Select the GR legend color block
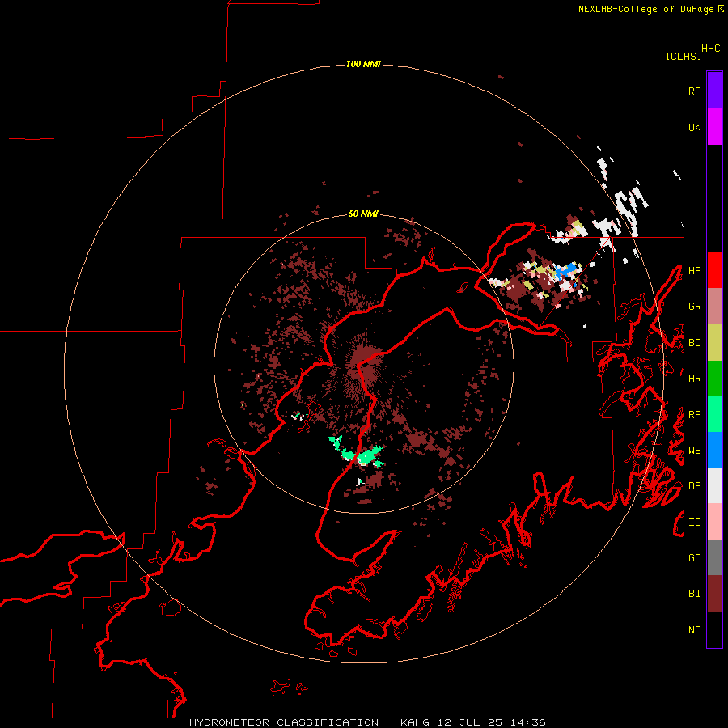728x728 pixels. click(714, 307)
